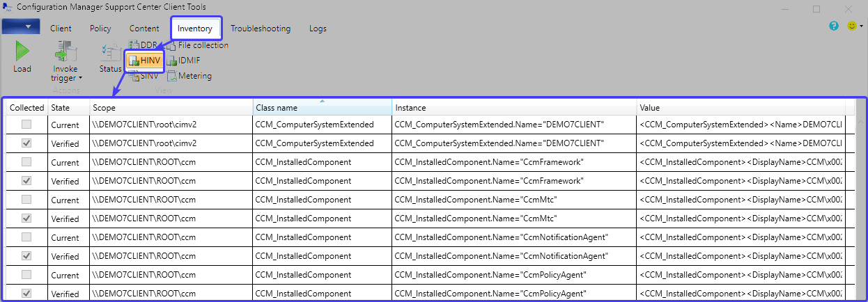Toggle Collected checkbox for Verified CcmFramework row
This screenshot has width=868, height=302.
coord(26,181)
